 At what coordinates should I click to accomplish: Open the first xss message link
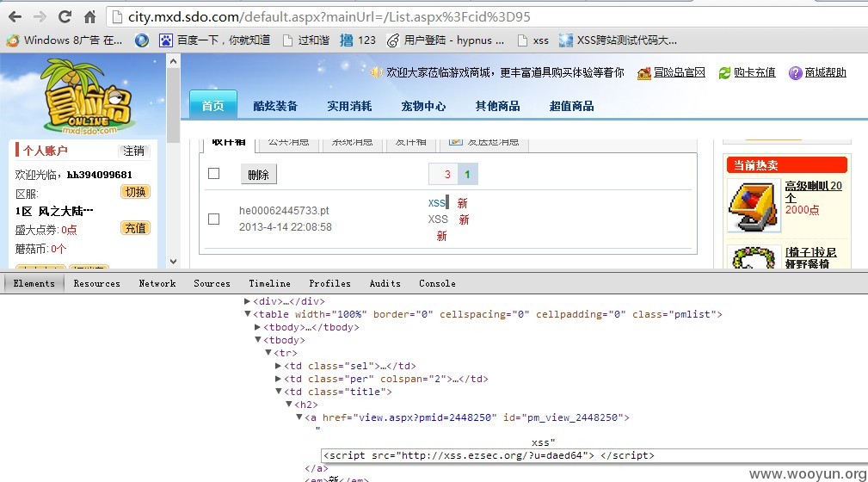tap(436, 203)
